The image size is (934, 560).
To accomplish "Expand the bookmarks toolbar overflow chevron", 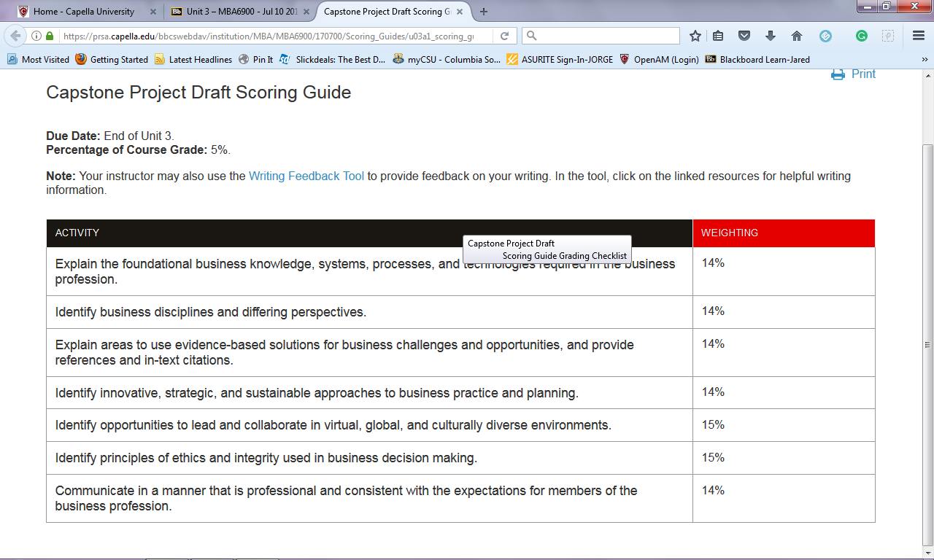I will (x=925, y=60).
